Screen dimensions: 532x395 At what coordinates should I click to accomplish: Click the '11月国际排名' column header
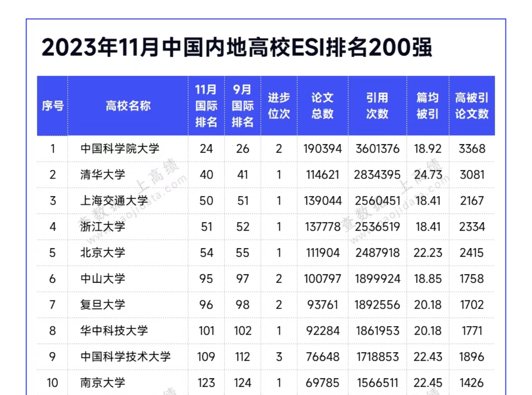pos(206,106)
